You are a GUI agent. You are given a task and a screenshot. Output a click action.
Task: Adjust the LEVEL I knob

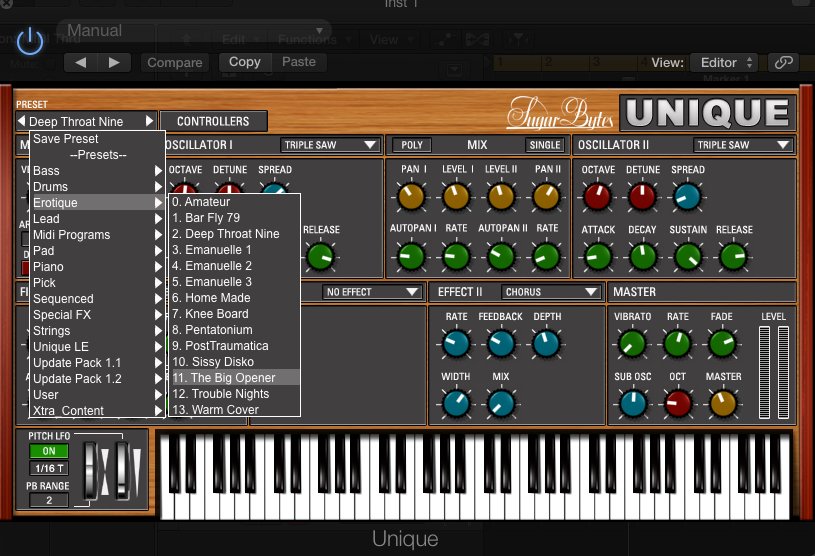coord(456,197)
